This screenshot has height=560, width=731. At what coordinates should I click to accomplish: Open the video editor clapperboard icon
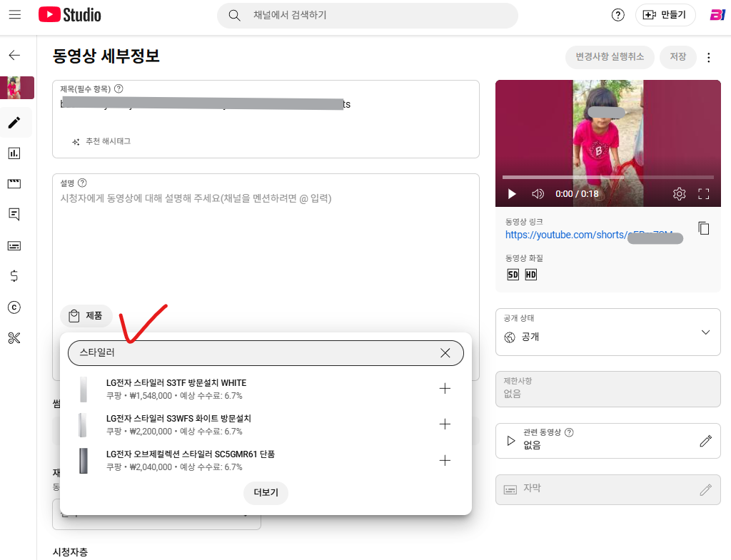(x=14, y=183)
